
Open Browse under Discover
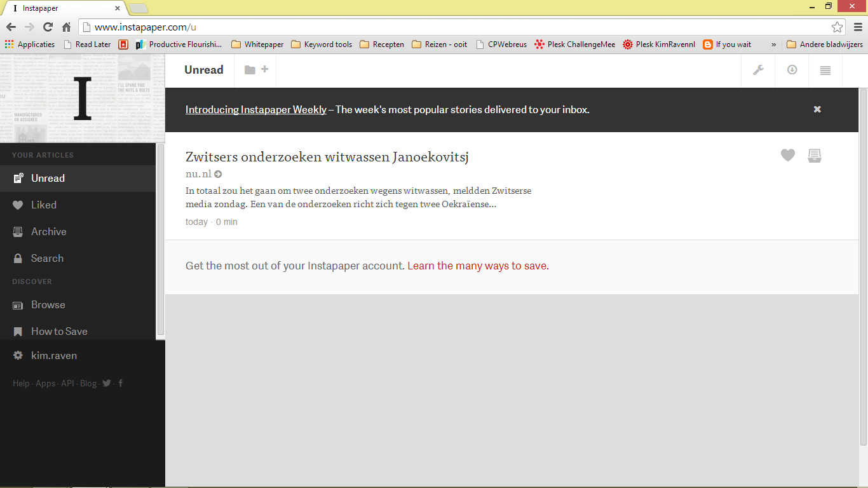[x=78, y=305]
